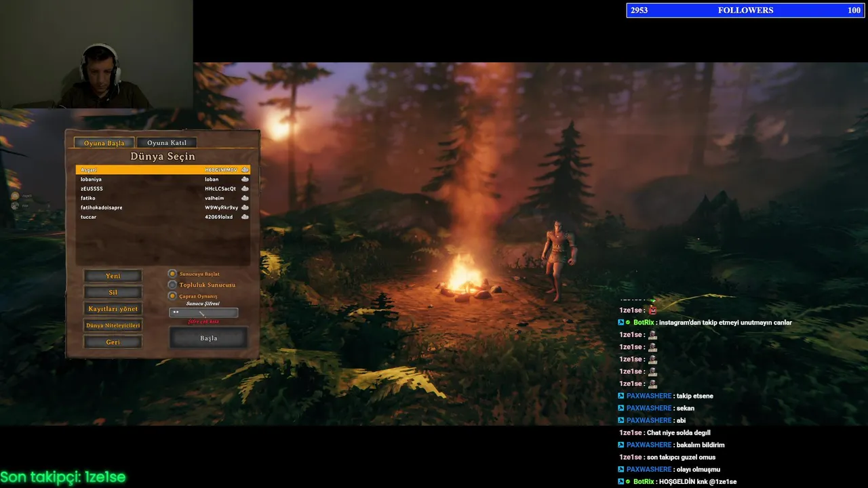Click the cloud save icon for Asgari world

[x=245, y=169]
